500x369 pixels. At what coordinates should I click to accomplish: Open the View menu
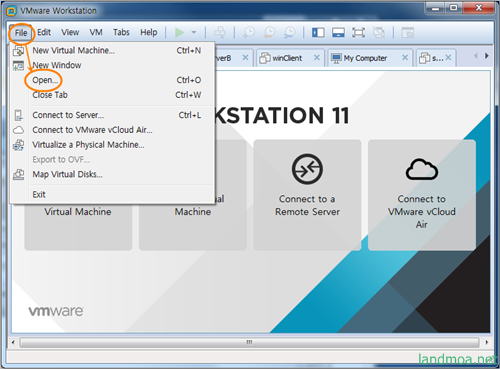tap(70, 32)
